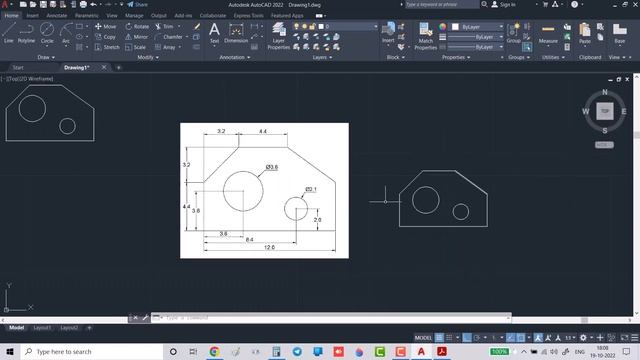Select the Arc draw tool
640x360 pixels.
pos(66,33)
